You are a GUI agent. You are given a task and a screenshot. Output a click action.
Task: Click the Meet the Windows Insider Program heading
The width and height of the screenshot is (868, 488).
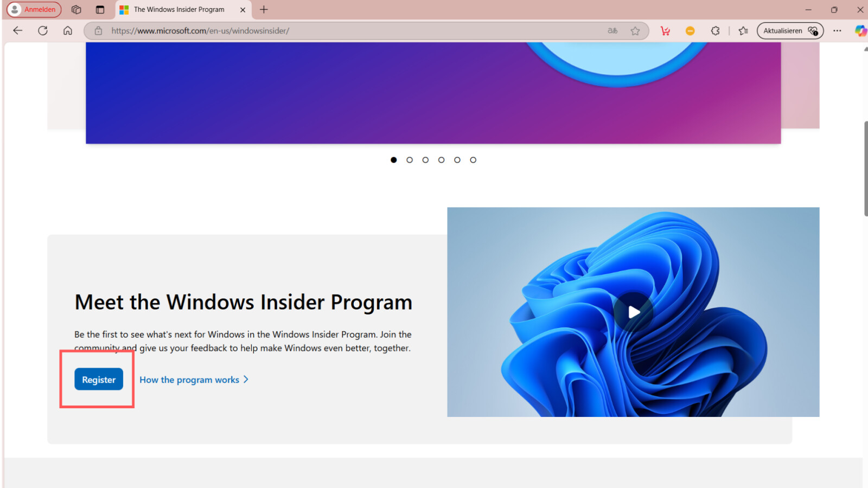[244, 302]
